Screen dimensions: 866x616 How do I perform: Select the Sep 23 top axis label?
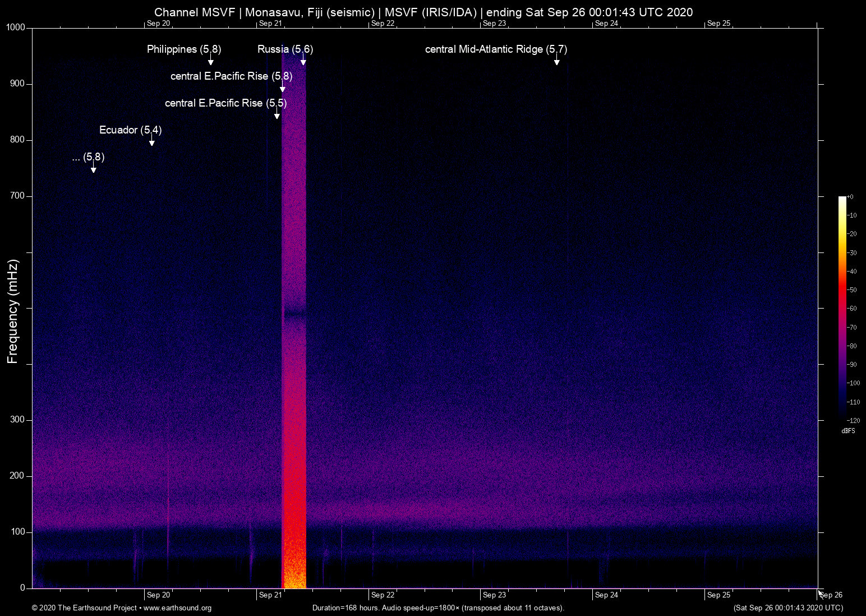(x=495, y=23)
